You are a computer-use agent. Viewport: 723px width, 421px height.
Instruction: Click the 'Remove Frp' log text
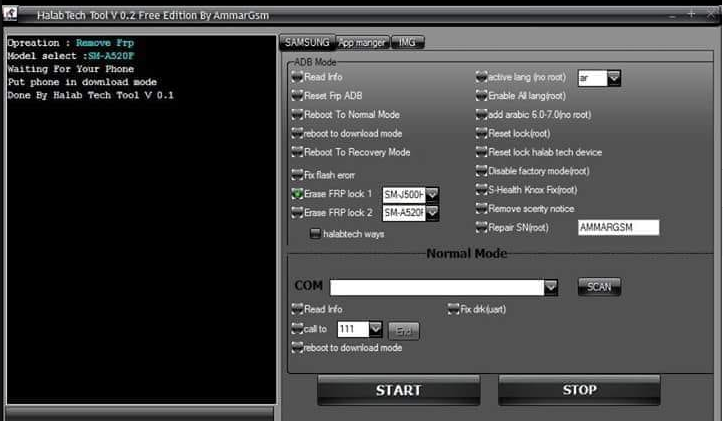105,43
